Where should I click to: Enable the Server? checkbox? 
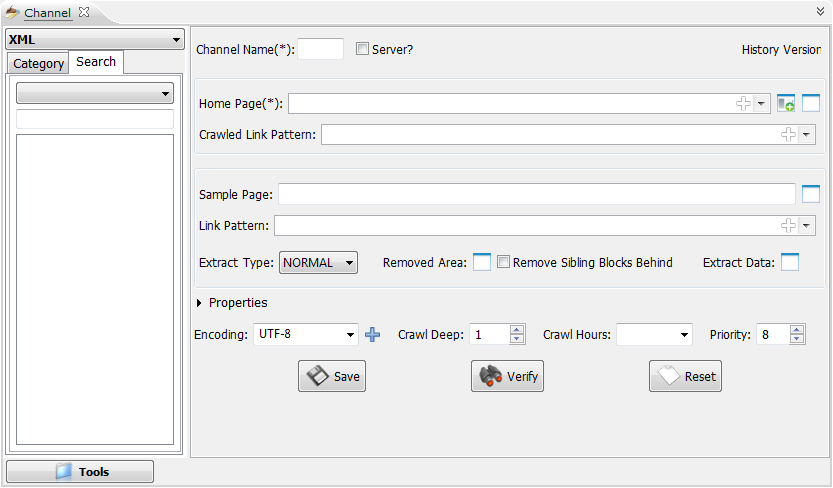click(363, 49)
